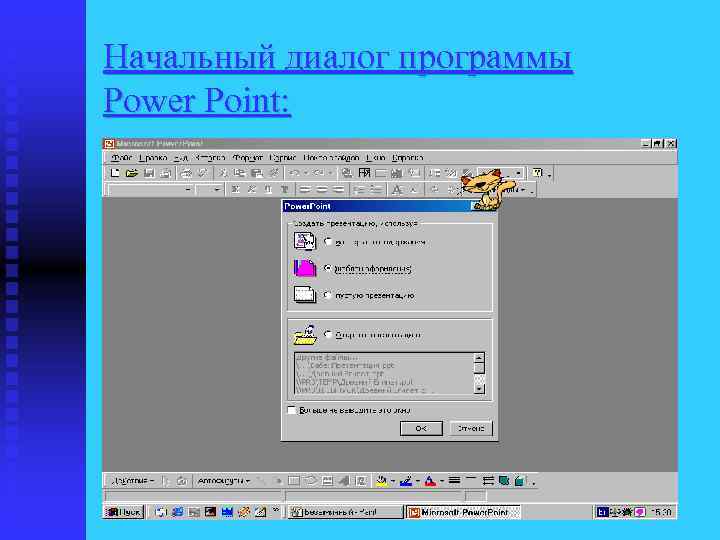The width and height of the screenshot is (720, 540).
Task: Run the Spelling check toolbar icon
Action: [202, 173]
